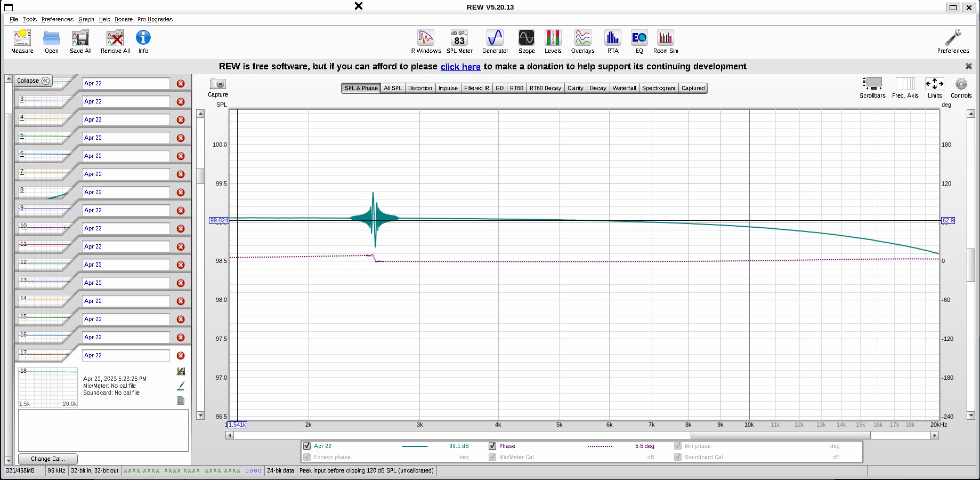980x480 pixels.
Task: Select the All SPL tab
Action: pyautogui.click(x=393, y=88)
